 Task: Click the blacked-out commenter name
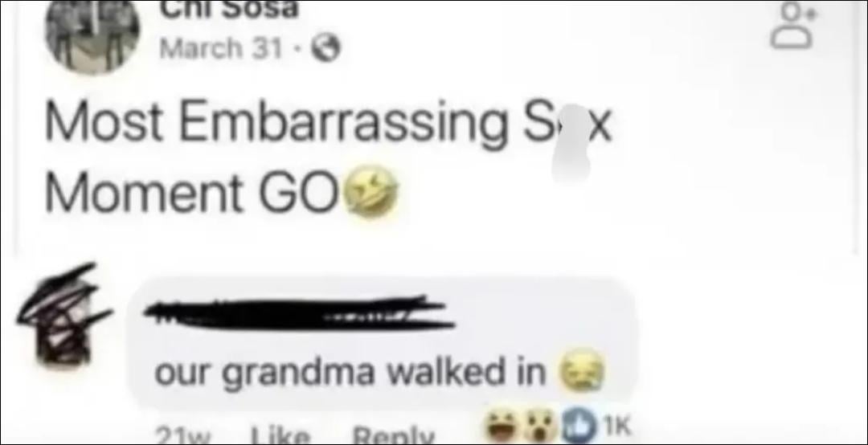pos(299,314)
